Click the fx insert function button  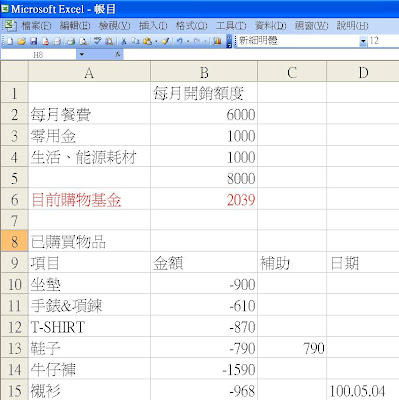[x=118, y=54]
